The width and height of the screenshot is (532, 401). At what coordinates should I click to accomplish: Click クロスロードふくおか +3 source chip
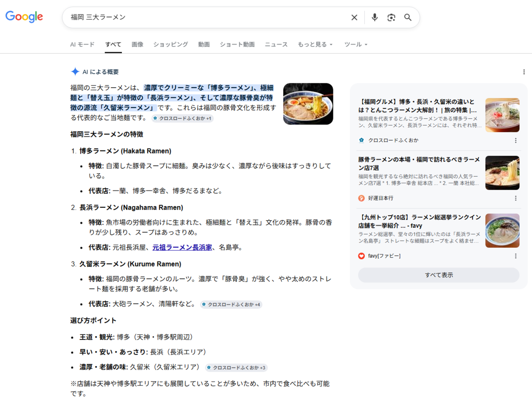236,368
